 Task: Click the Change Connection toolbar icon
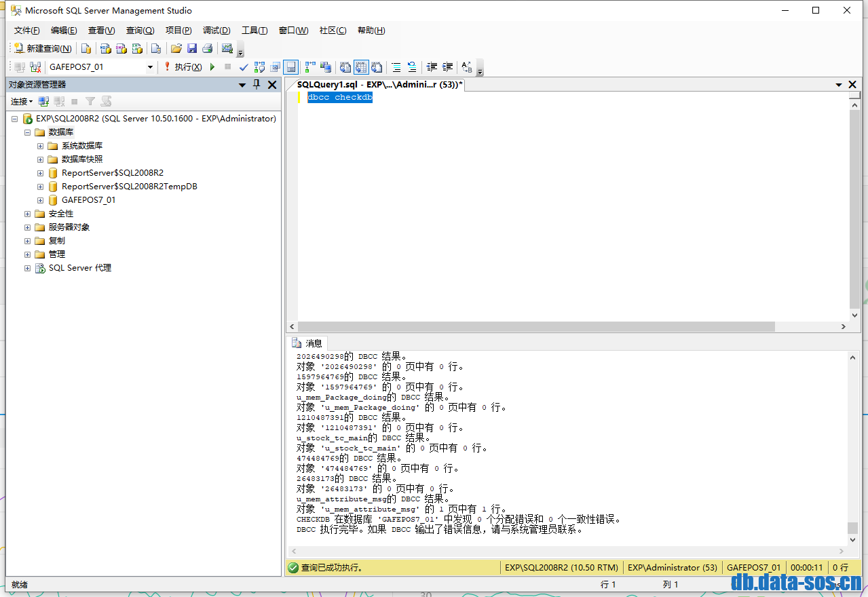pyautogui.click(x=35, y=67)
